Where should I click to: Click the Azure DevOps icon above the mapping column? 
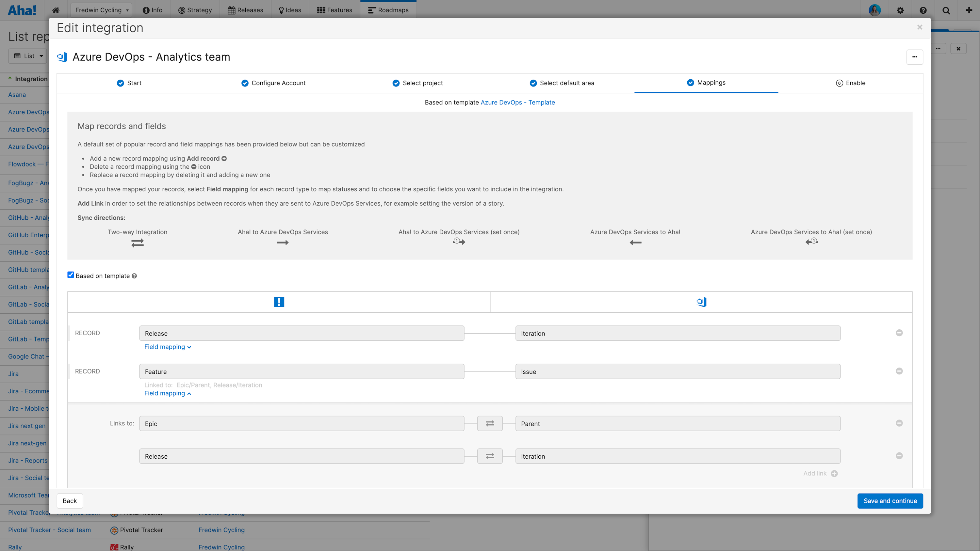click(701, 302)
